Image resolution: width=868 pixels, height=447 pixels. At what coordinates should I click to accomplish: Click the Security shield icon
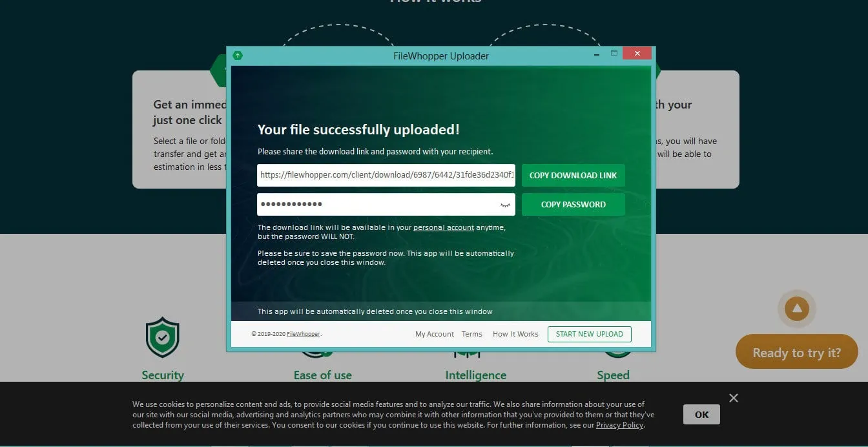point(163,337)
